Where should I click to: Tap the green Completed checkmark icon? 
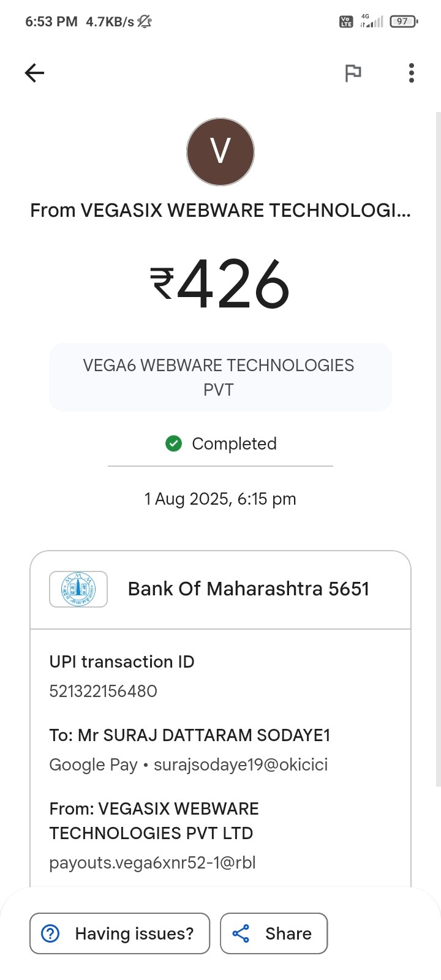174,443
